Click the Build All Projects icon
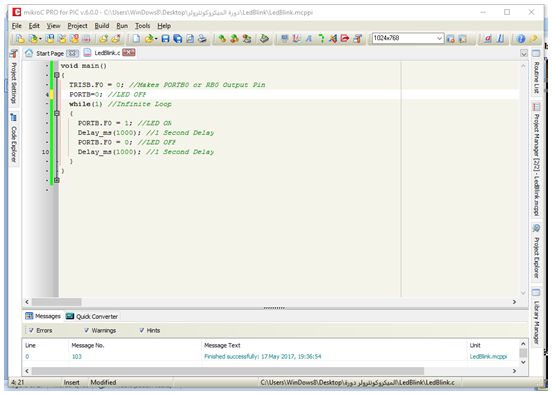 [234, 38]
